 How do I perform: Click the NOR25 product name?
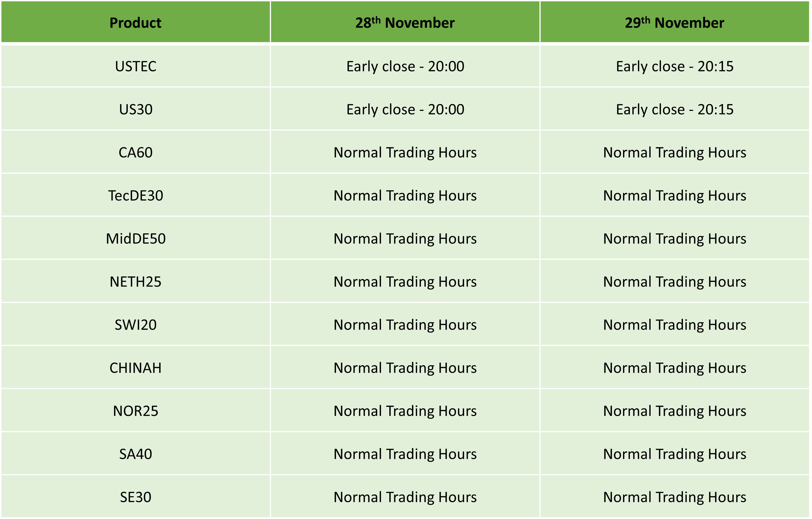[x=136, y=411]
